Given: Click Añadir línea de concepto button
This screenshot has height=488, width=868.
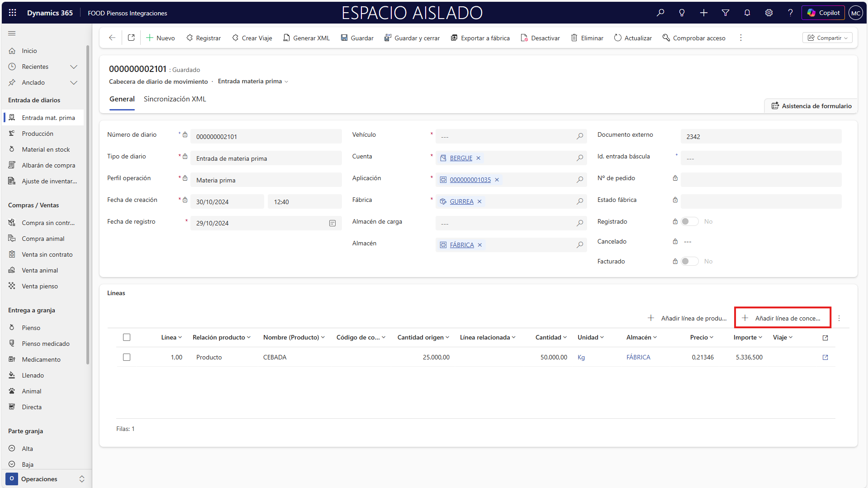Looking at the screenshot, I should point(782,318).
